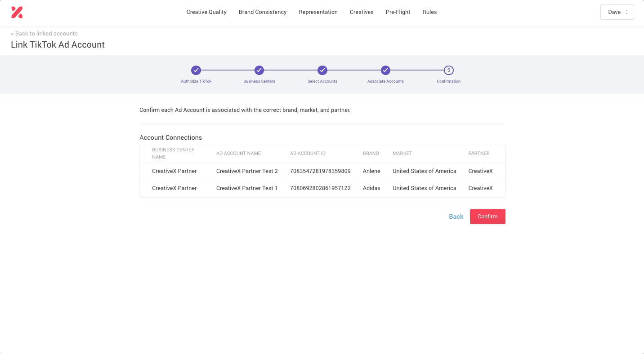Click the market cell in the Adidas row
The height and width of the screenshot is (354, 644).
pyautogui.click(x=425, y=188)
